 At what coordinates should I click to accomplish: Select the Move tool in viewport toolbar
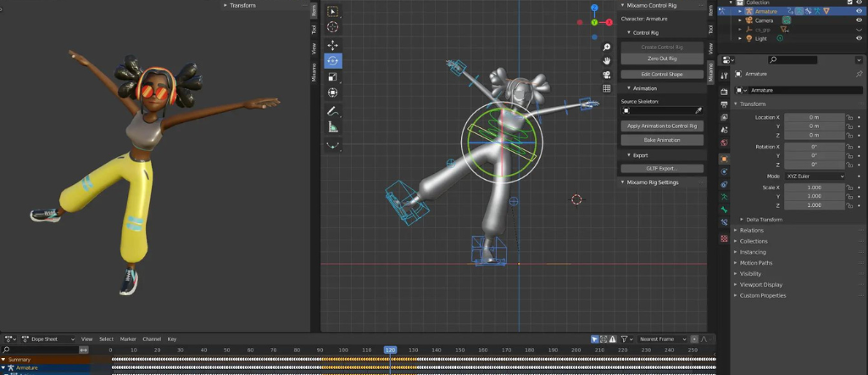coord(332,46)
